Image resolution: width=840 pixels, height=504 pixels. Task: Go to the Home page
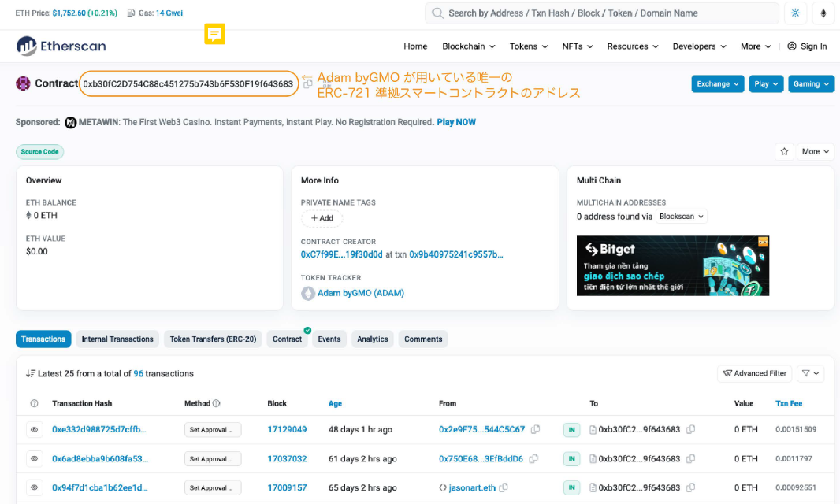(415, 46)
